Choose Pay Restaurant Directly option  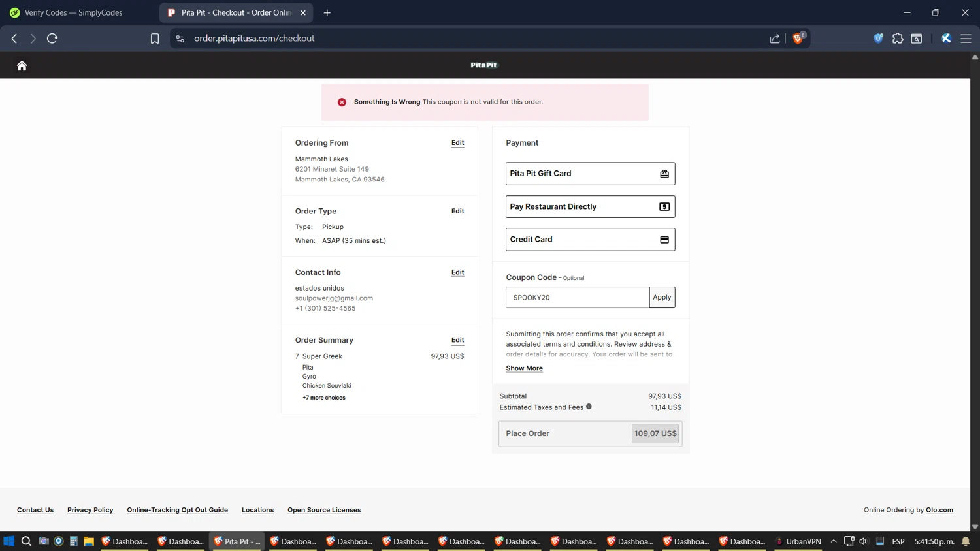coord(590,206)
